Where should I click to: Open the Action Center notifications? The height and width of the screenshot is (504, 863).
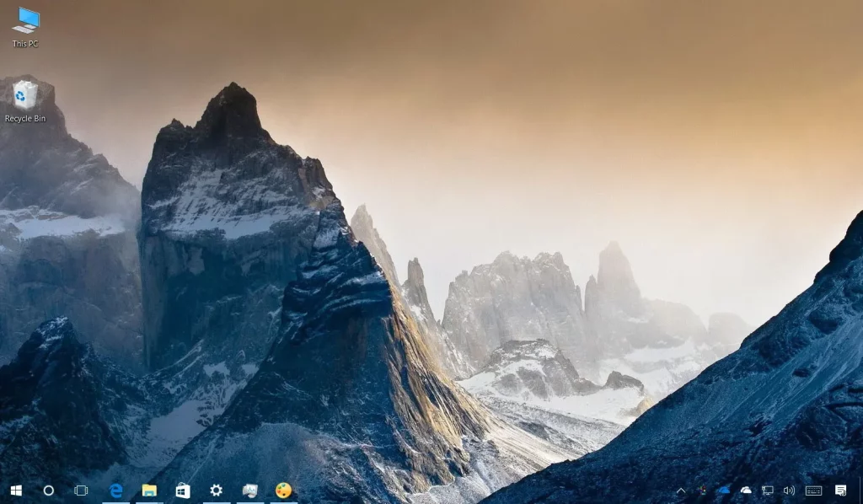coord(840,491)
